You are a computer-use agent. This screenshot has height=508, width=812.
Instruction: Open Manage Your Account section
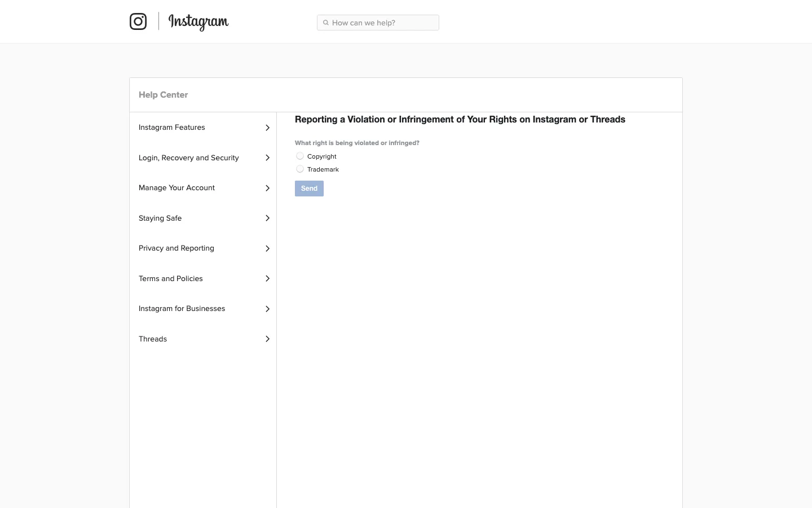point(203,188)
